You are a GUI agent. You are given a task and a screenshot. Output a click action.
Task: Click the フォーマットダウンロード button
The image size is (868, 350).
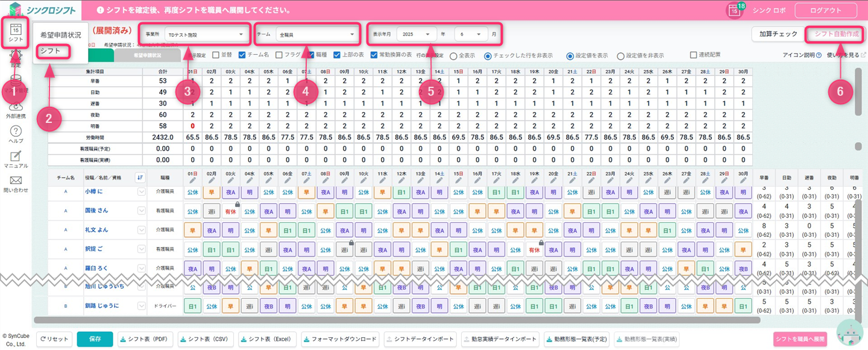[x=340, y=339]
